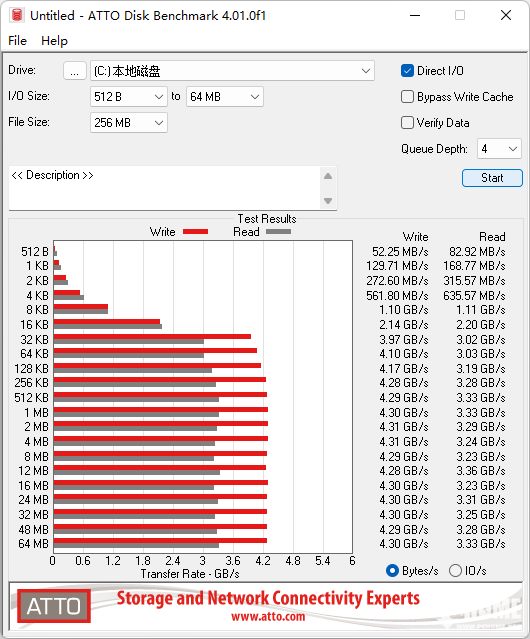The image size is (530, 639).
Task: Click the description scroll up arrow
Action: [x=328, y=176]
